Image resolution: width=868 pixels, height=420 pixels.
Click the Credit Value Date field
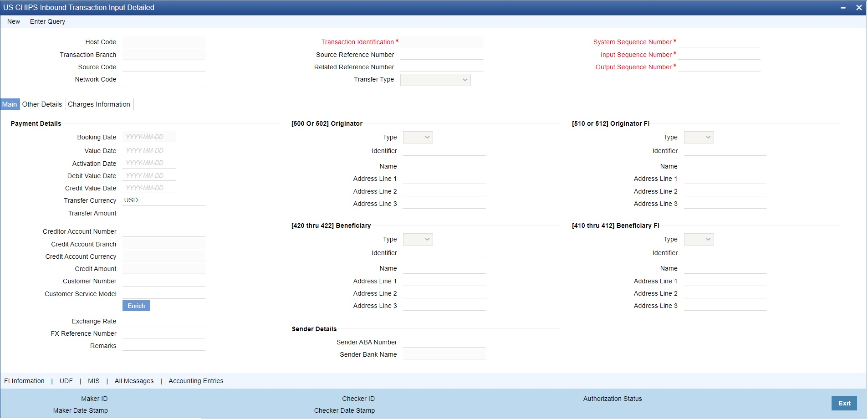(x=149, y=188)
